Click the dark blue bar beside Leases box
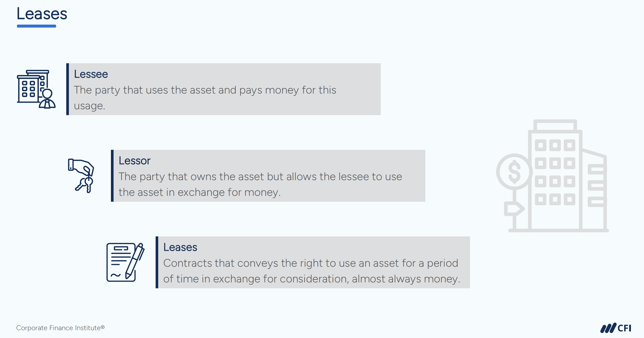The height and width of the screenshot is (338, 644). click(157, 262)
